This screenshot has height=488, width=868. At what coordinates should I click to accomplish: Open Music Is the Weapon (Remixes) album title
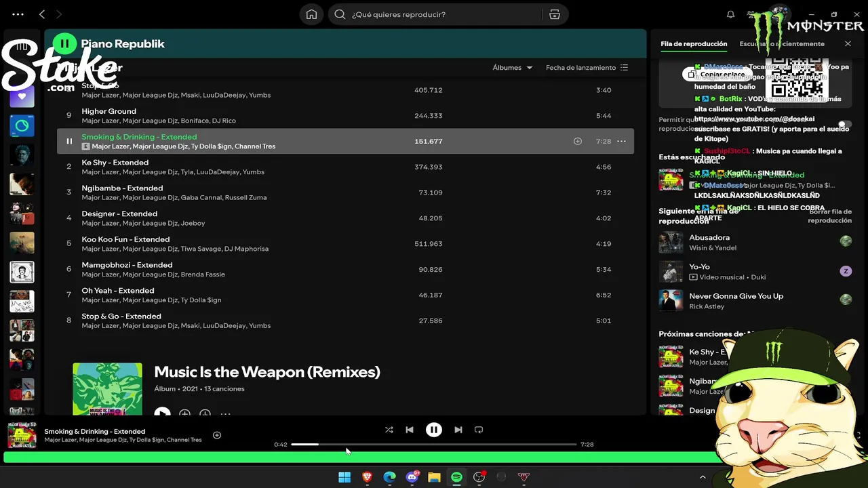coord(267,371)
